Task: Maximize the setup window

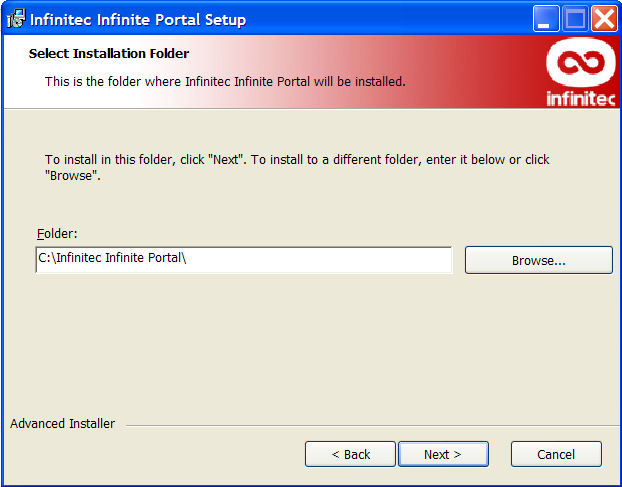Action: 575,19
